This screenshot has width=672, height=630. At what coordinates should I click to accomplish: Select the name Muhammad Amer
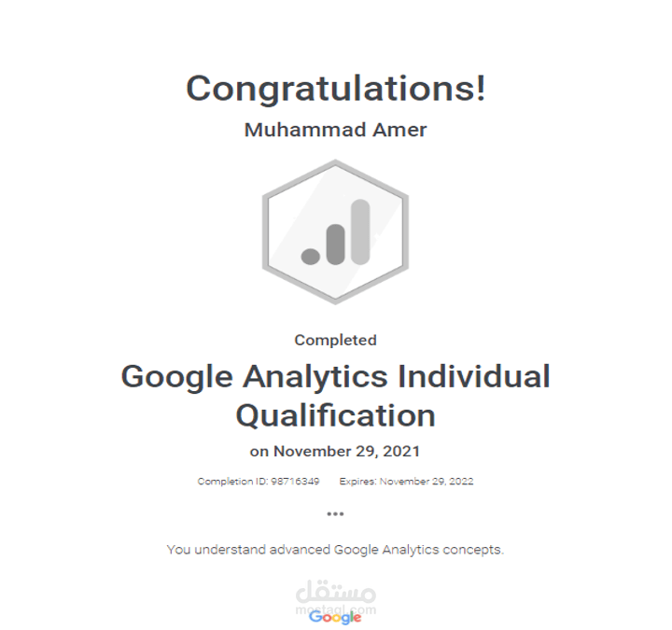[335, 130]
